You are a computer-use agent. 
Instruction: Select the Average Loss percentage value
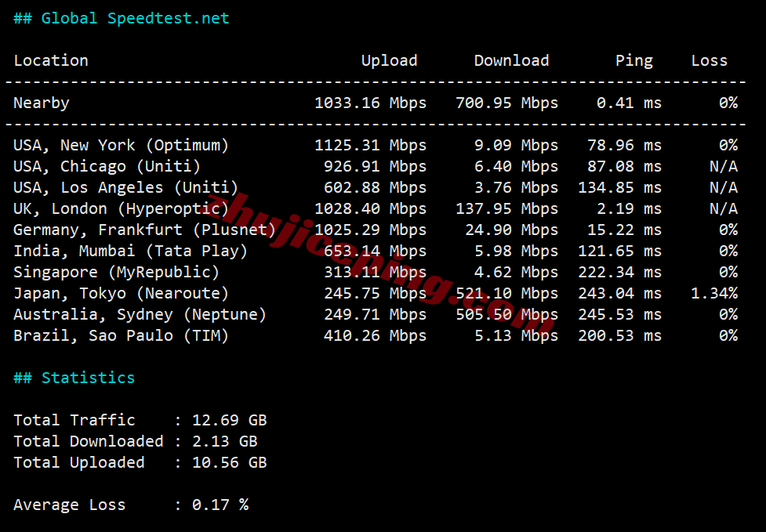pos(218,505)
